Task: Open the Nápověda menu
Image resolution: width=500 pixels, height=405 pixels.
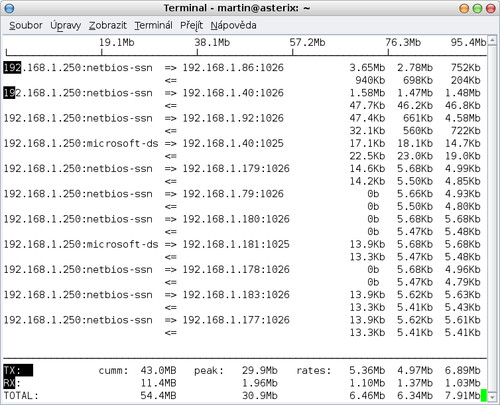Action: 233,25
